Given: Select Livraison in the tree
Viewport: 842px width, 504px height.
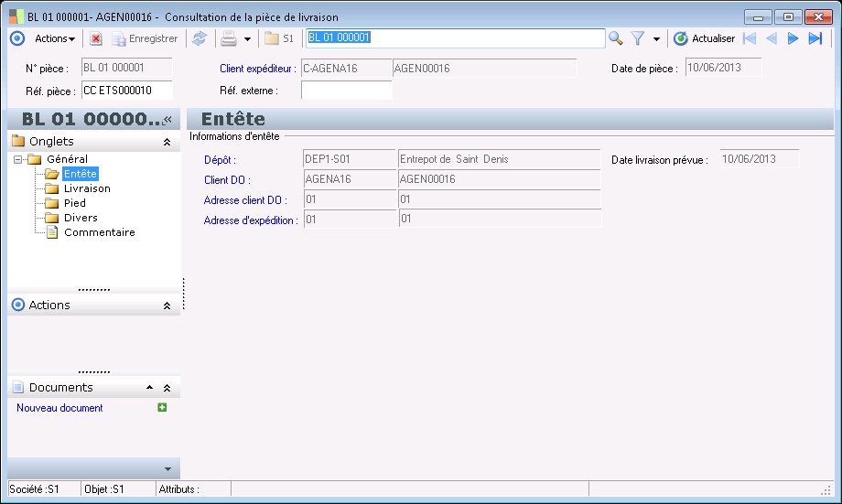Looking at the screenshot, I should [x=87, y=188].
